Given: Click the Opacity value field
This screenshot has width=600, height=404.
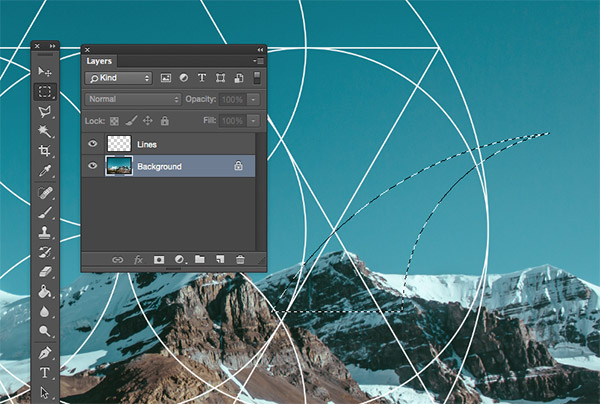Looking at the screenshot, I should tap(233, 99).
